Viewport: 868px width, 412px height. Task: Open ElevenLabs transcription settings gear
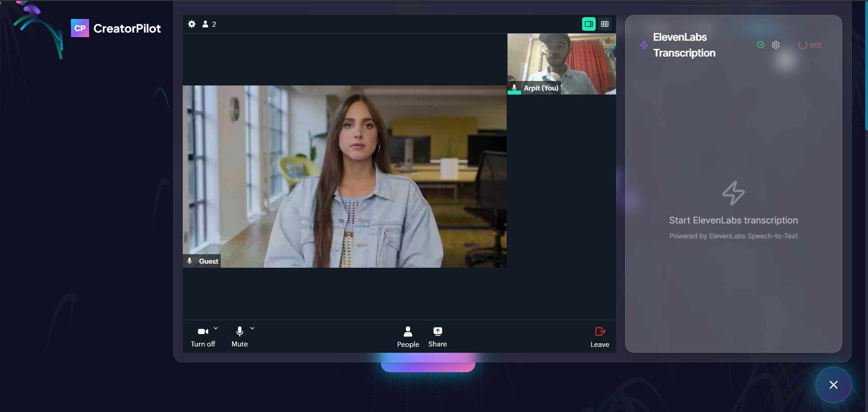pyautogui.click(x=776, y=45)
